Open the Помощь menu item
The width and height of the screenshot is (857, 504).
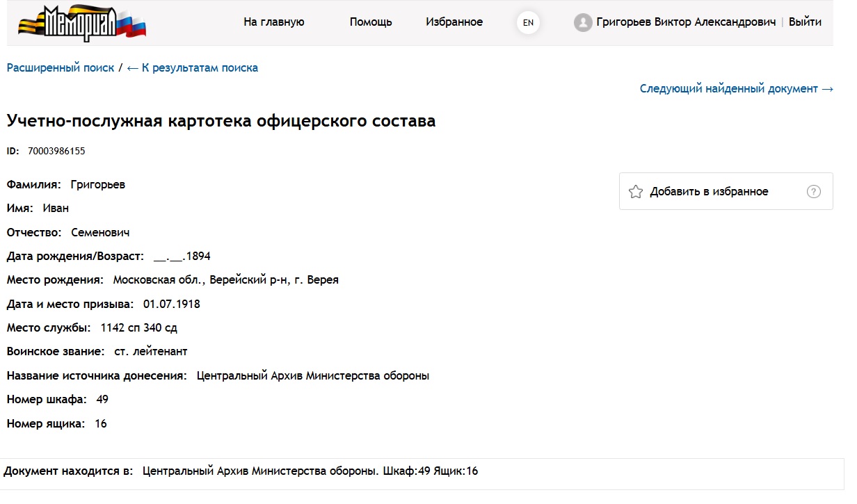point(371,22)
